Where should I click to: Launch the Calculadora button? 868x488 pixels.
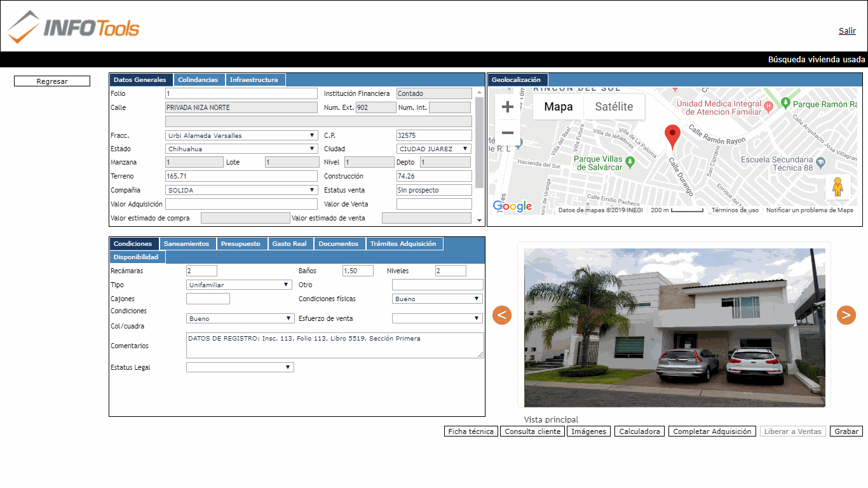640,431
